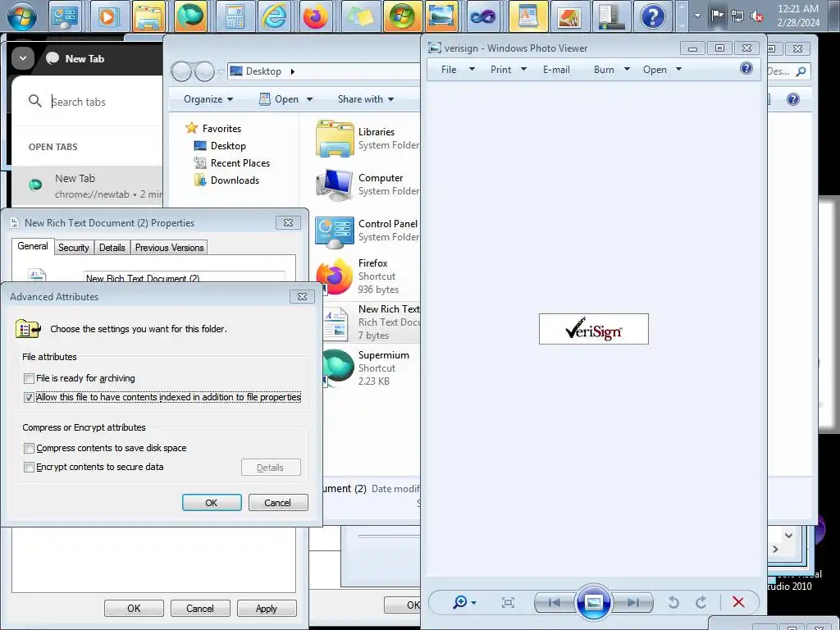Rotate image counterclockwise

(673, 603)
